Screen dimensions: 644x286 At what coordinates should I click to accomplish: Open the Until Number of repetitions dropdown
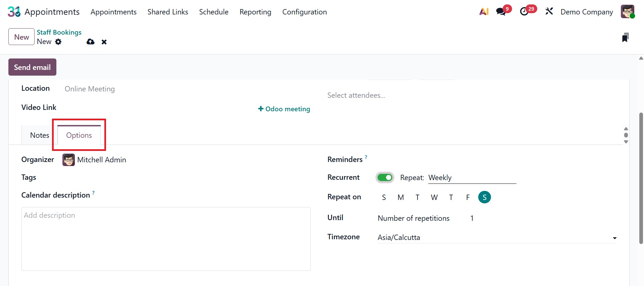click(x=413, y=218)
